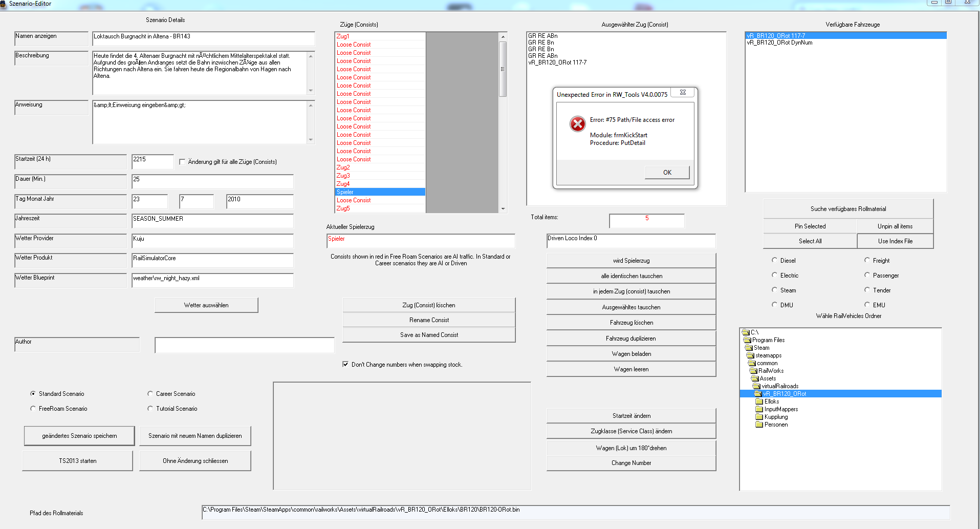This screenshot has height=529, width=980.
Task: Select the Career Scenario radio button
Action: (x=150, y=394)
